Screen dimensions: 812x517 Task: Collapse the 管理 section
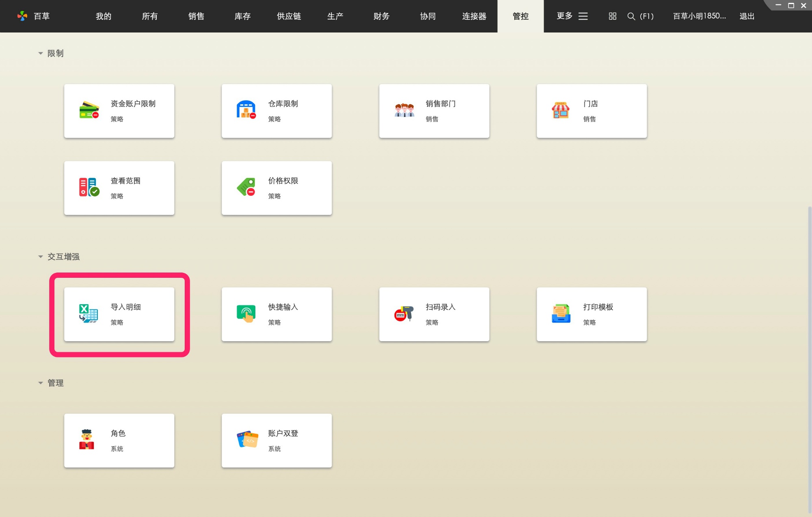click(x=41, y=383)
